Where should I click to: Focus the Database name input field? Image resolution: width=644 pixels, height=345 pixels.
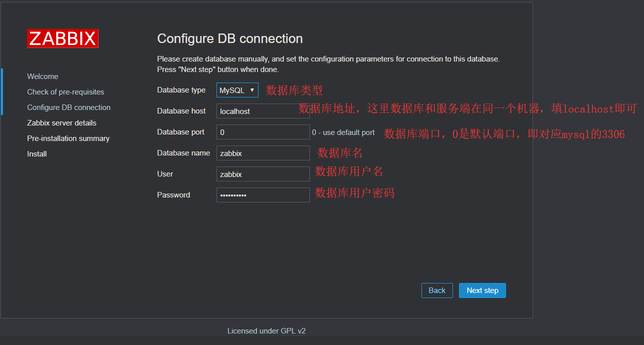[263, 153]
